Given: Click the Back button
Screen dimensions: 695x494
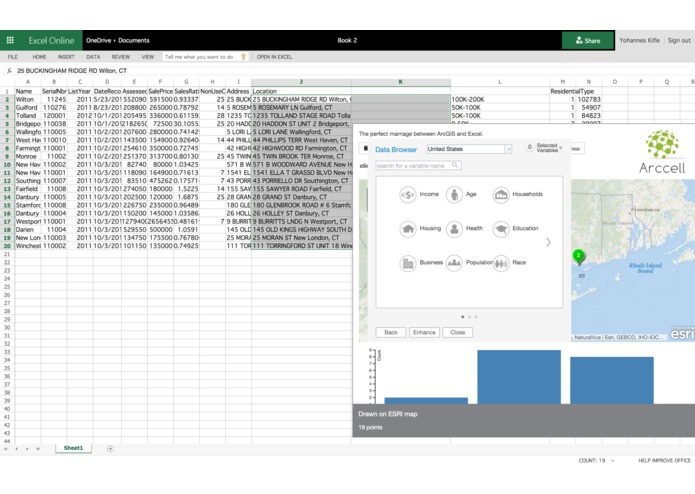Looking at the screenshot, I should point(390,332).
